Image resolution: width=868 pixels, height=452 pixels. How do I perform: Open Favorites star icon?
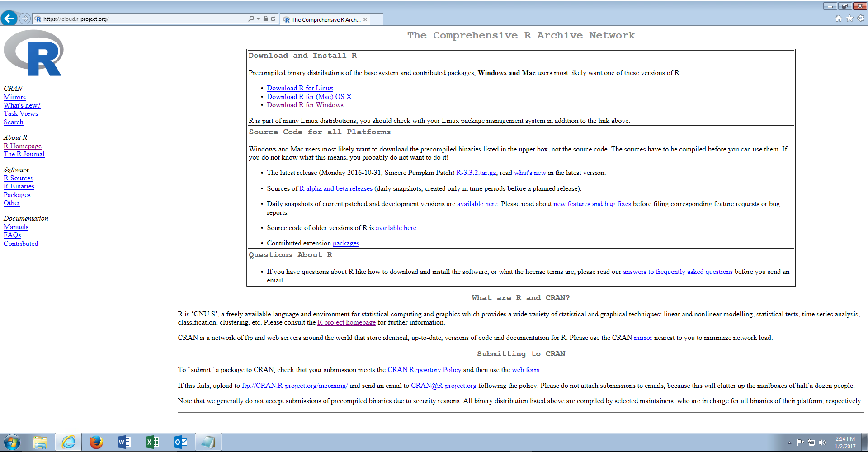[x=849, y=19]
